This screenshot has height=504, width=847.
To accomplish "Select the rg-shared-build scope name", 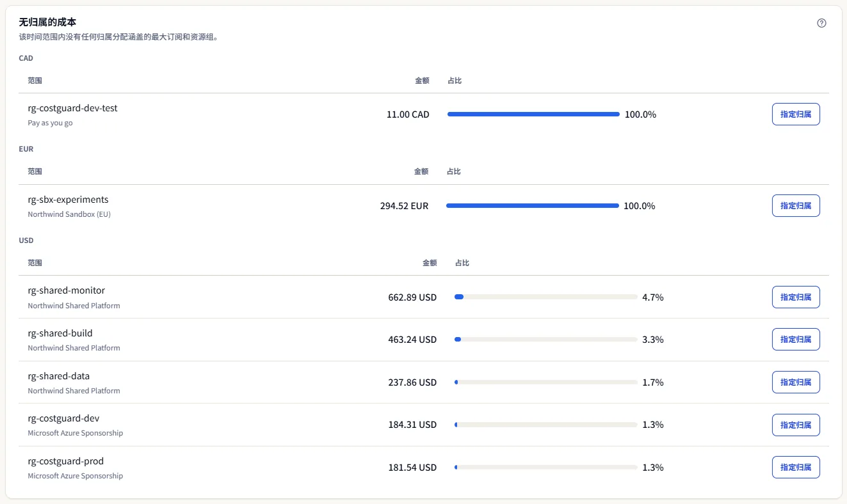I will [x=60, y=333].
